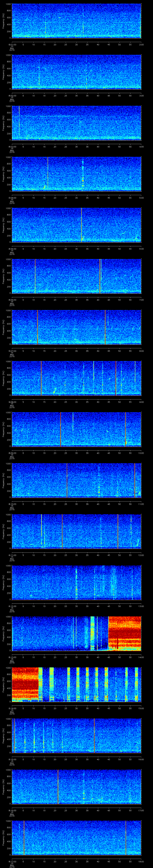The image size is (153, 868).
Task: Click the "8:02:00" start time label
Action: point(12,96)
